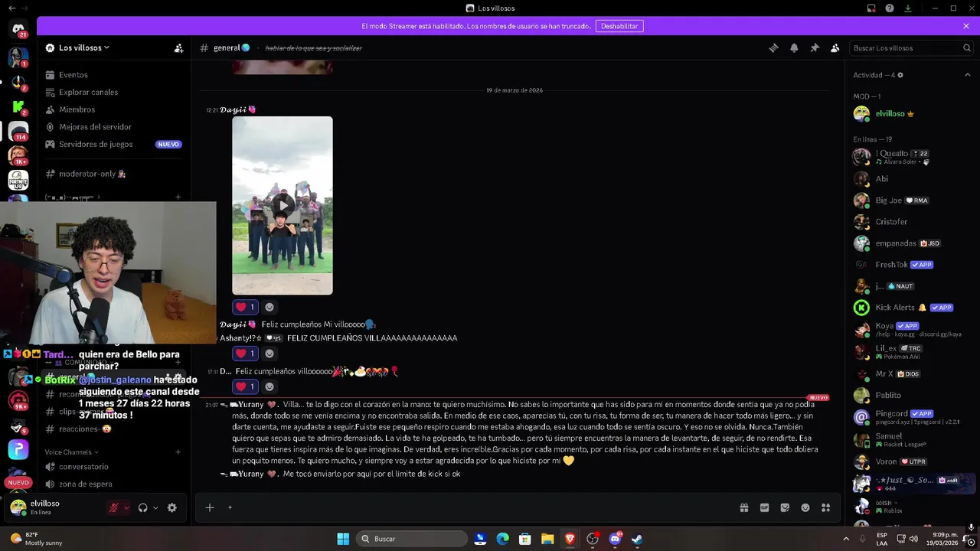Invite people to Los villosos server icon
The height and width of the screenshot is (551, 980).
(178, 47)
